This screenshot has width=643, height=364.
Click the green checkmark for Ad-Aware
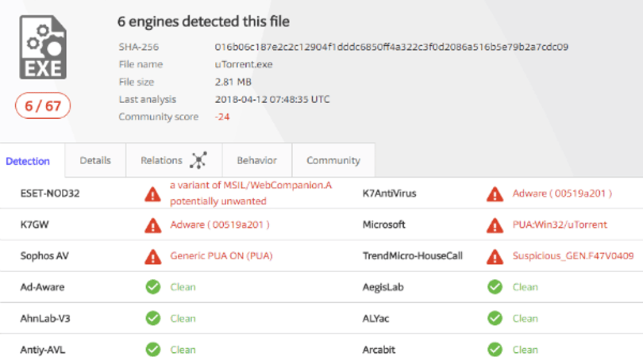(153, 287)
